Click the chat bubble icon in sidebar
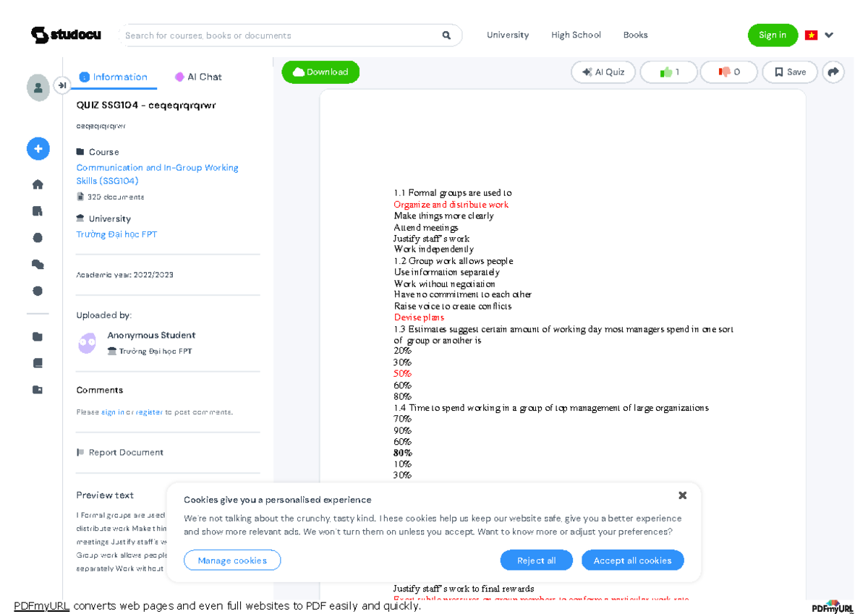 tap(38, 264)
